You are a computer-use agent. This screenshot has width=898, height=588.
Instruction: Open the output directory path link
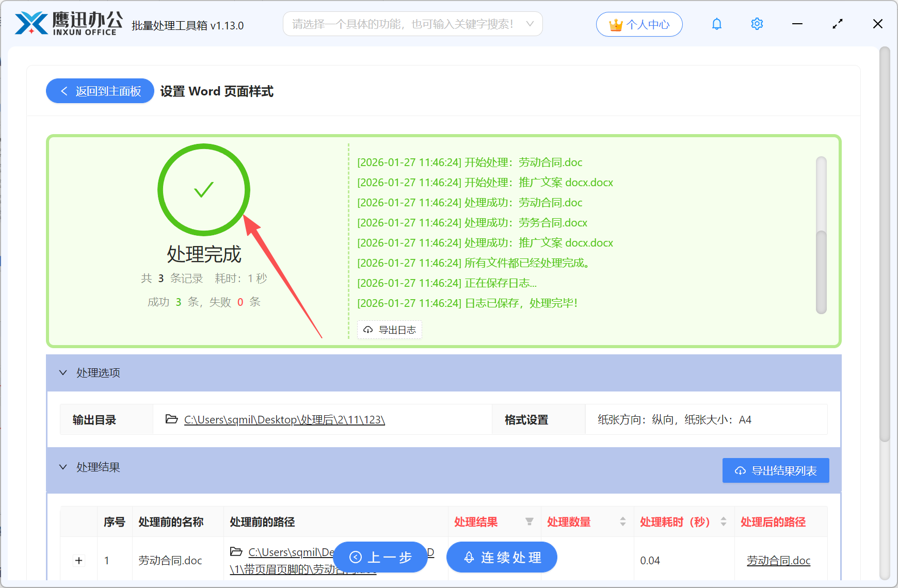[x=284, y=419]
